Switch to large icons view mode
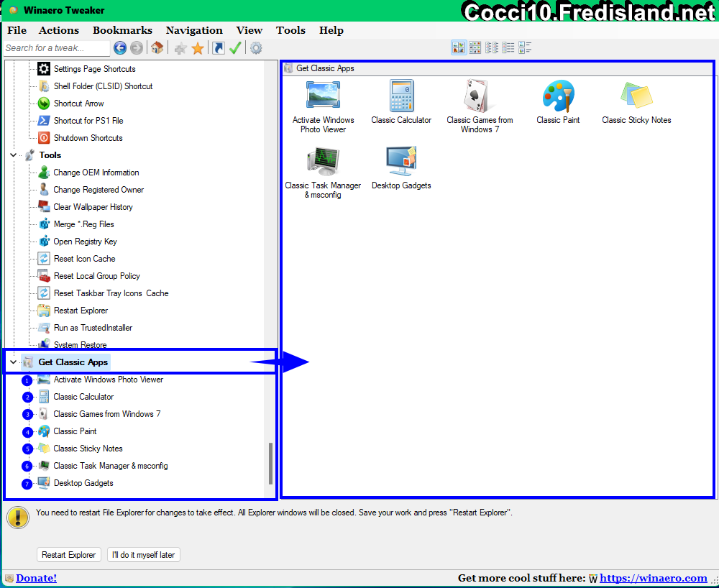 [459, 47]
